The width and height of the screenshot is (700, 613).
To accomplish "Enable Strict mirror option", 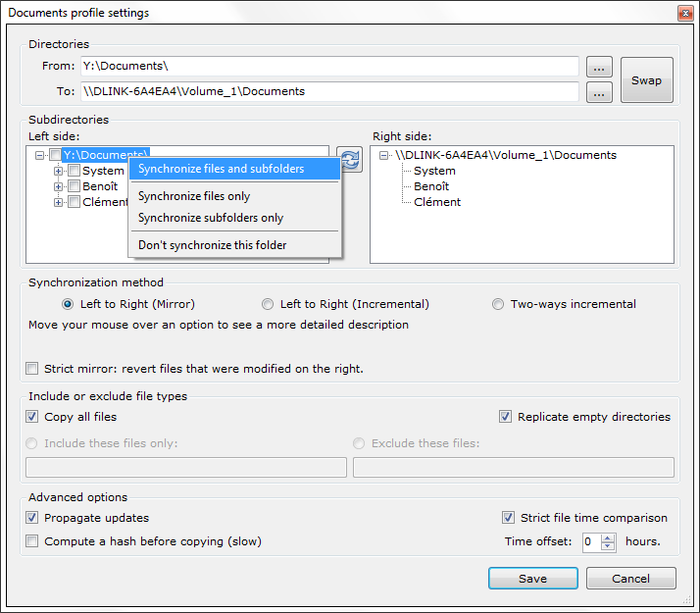I will pyautogui.click(x=34, y=369).
